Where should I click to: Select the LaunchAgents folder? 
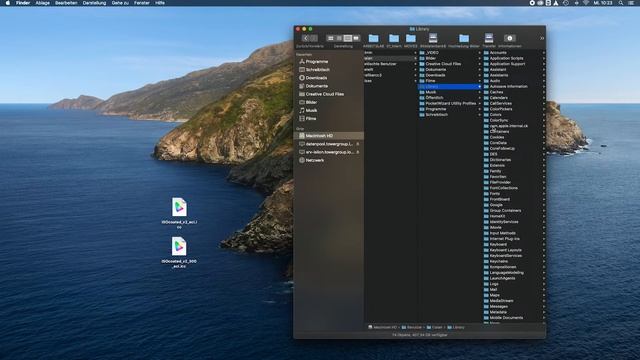click(x=514, y=278)
